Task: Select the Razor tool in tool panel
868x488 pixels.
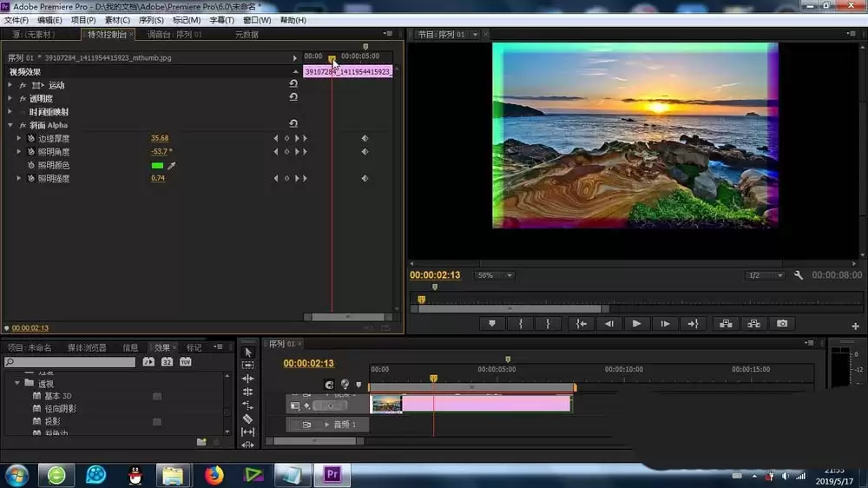Action: tap(247, 419)
